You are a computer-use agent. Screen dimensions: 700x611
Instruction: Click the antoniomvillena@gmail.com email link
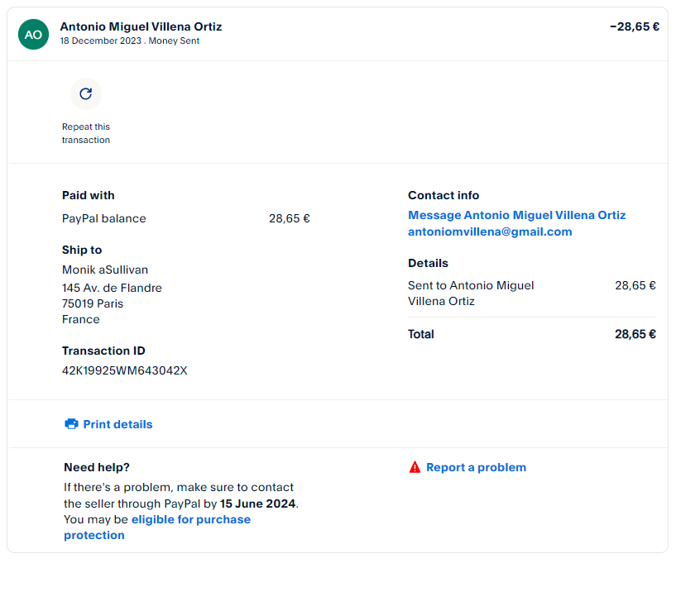tap(490, 232)
